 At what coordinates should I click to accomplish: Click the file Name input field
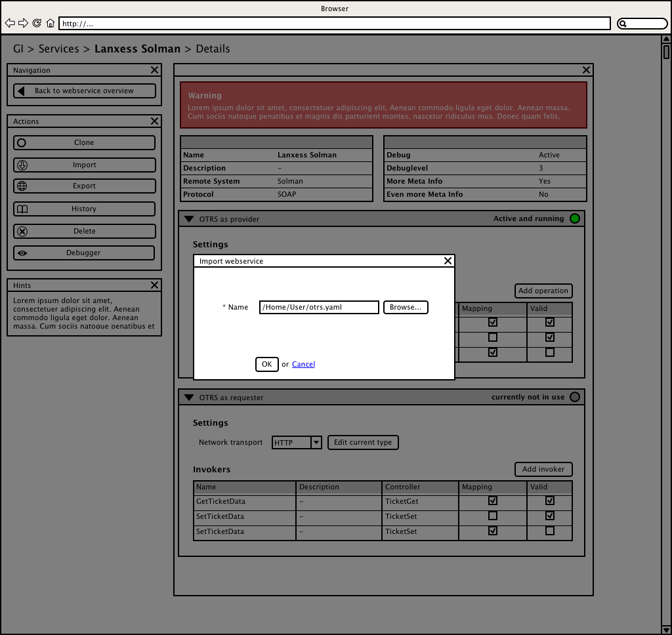coord(319,307)
